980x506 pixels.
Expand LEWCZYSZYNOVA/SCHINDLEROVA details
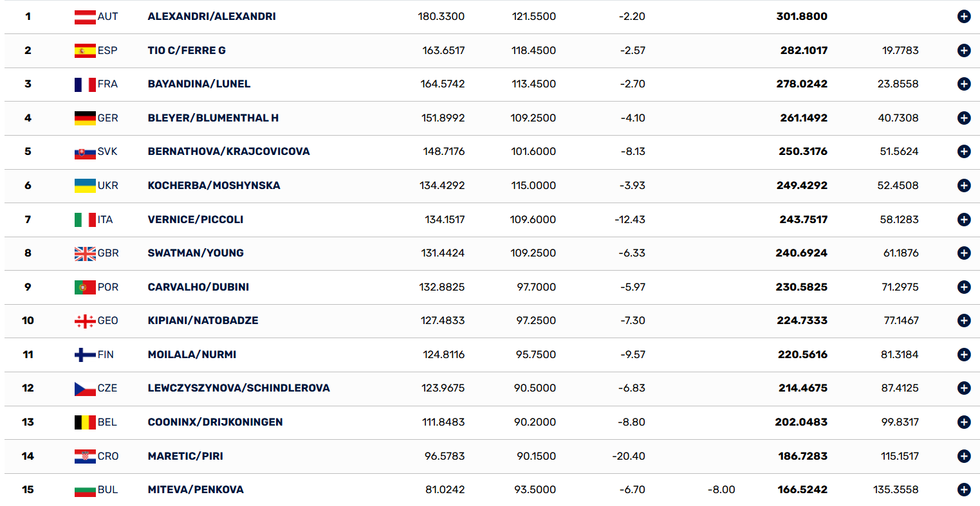tap(963, 388)
